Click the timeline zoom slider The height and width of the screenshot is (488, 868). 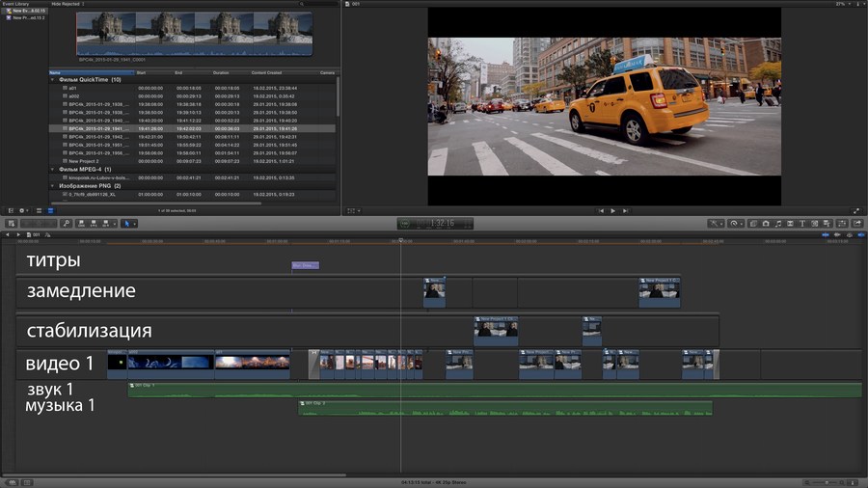pos(827,482)
